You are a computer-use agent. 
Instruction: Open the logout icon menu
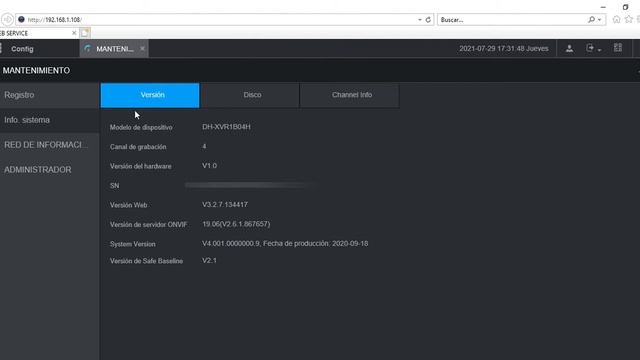click(590, 48)
